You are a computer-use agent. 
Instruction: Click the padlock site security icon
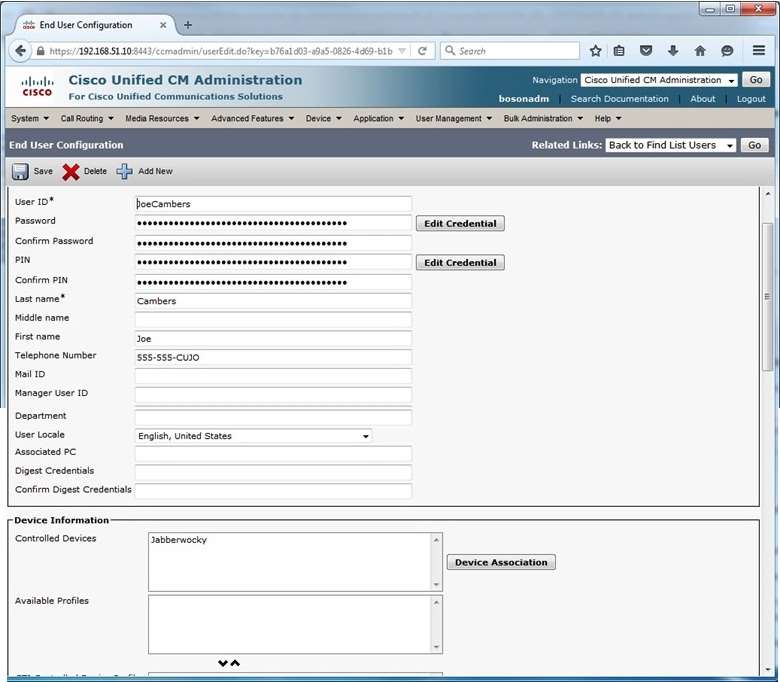(x=40, y=51)
